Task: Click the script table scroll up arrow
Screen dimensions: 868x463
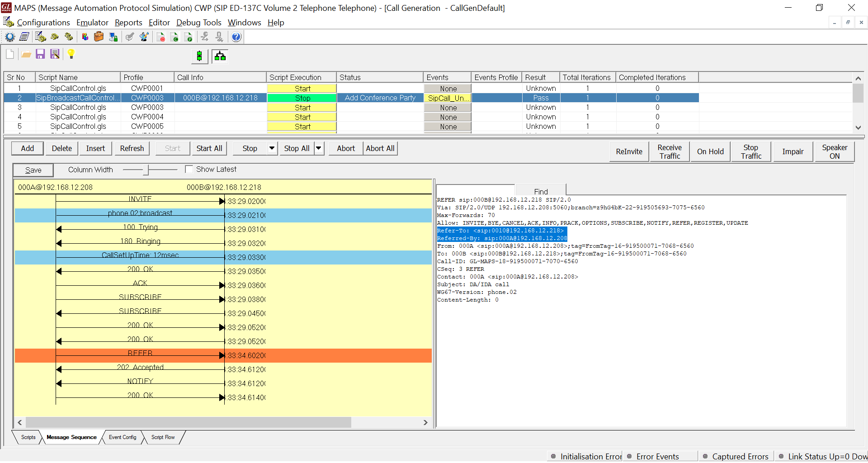Action: [x=858, y=78]
